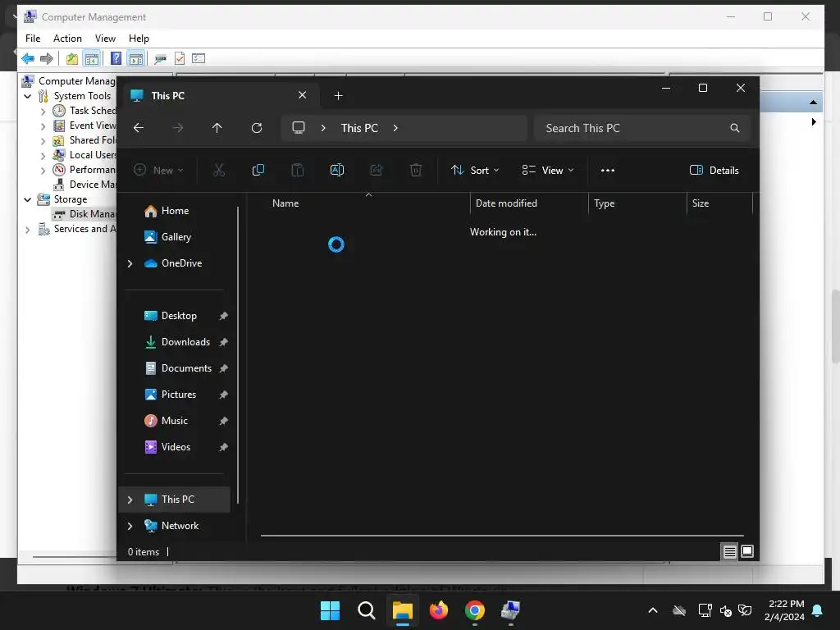Open the pinned Videos folder
Viewport: 840px width, 630px height.
click(176, 447)
